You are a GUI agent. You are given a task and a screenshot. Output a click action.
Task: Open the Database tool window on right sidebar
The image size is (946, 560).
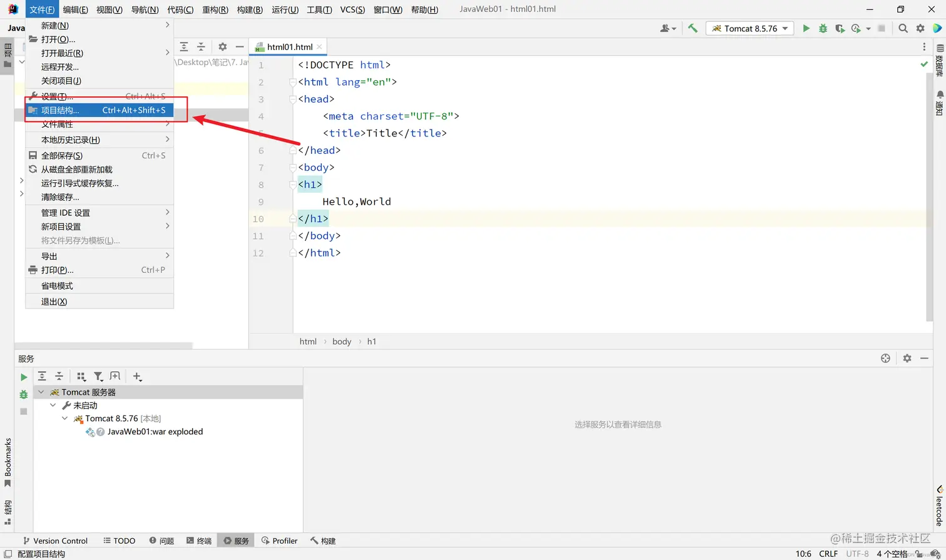(x=939, y=61)
